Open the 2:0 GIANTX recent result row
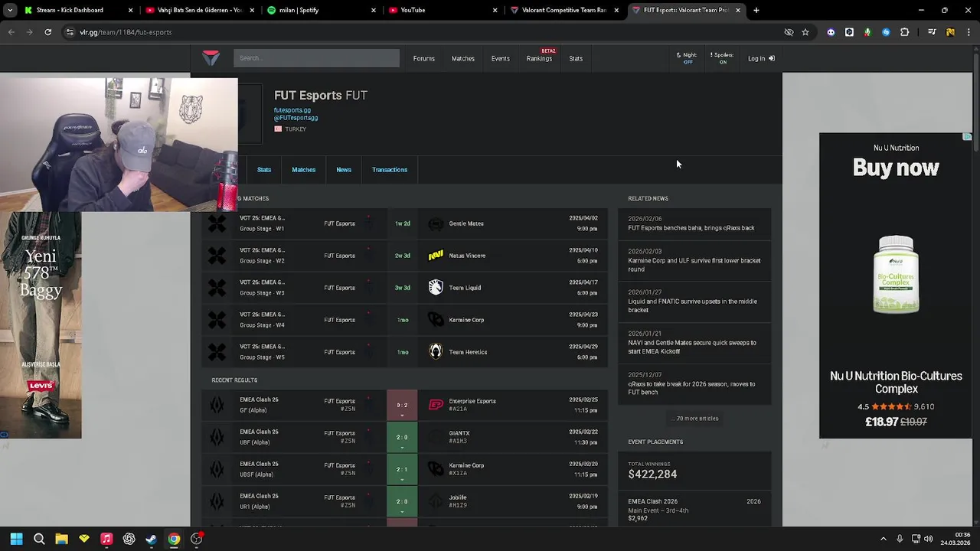 pos(405,437)
